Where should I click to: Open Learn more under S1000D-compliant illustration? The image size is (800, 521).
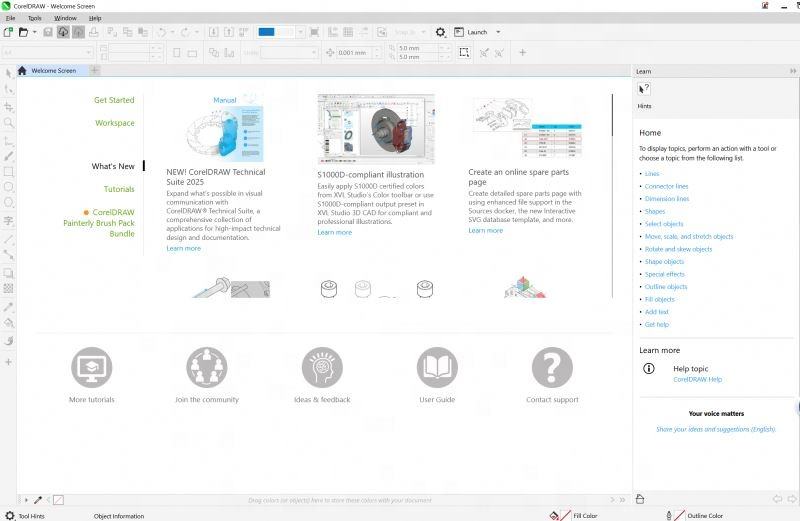[334, 232]
